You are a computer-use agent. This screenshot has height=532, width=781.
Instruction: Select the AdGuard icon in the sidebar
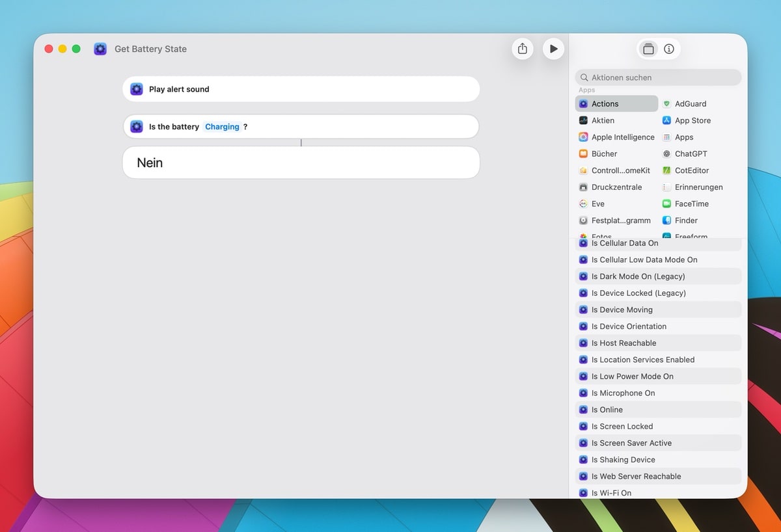coord(666,103)
